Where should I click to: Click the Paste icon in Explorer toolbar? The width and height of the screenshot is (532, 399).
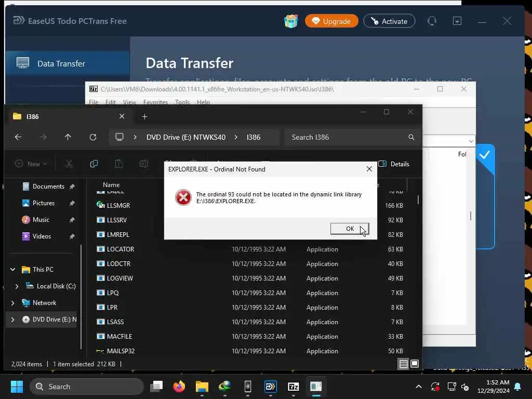tap(119, 164)
